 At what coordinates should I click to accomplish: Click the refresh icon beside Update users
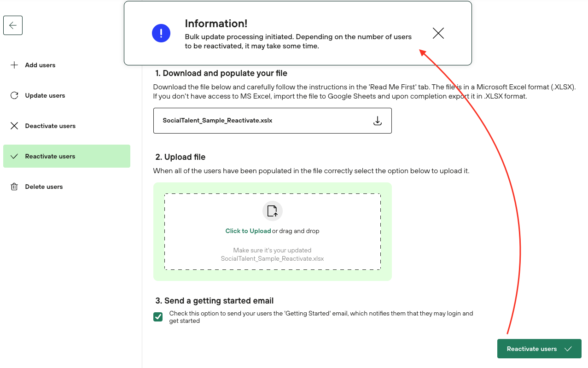click(14, 95)
